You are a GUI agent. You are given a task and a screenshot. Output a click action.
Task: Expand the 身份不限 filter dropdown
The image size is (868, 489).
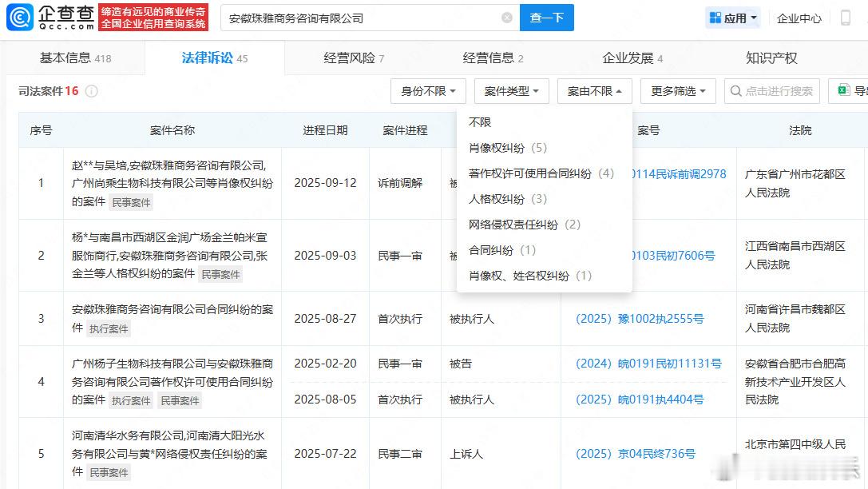(428, 91)
